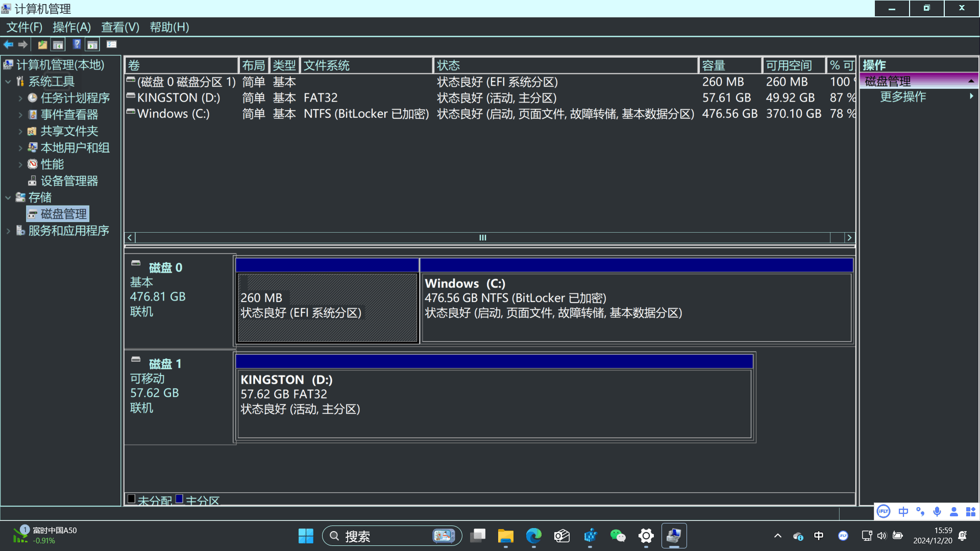Open the 操作(A) menu
Viewport: 980px width, 551px height.
[71, 27]
